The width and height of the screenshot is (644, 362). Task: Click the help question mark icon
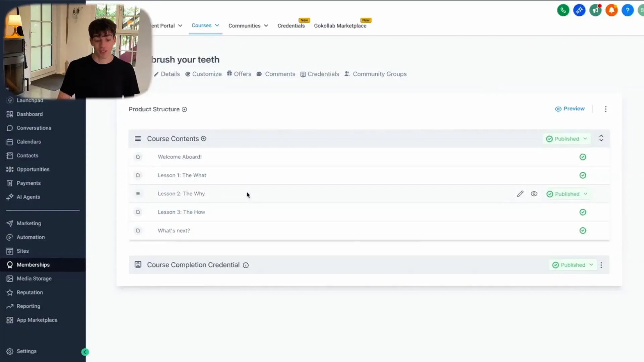click(x=628, y=10)
